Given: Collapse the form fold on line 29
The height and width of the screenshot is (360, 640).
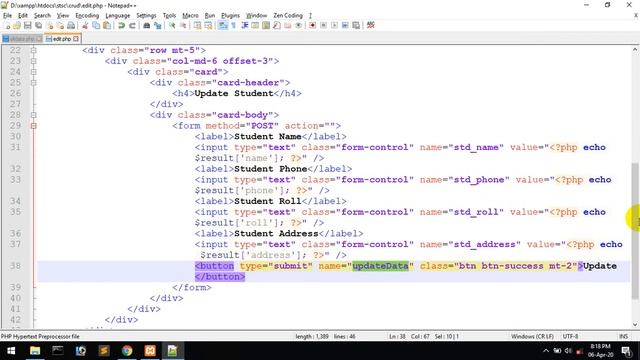Looking at the screenshot, I should (x=33, y=126).
